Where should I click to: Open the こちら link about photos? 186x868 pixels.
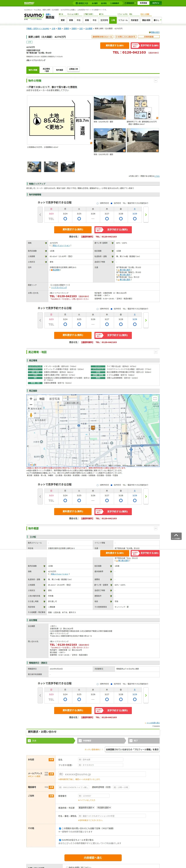click(157, 176)
